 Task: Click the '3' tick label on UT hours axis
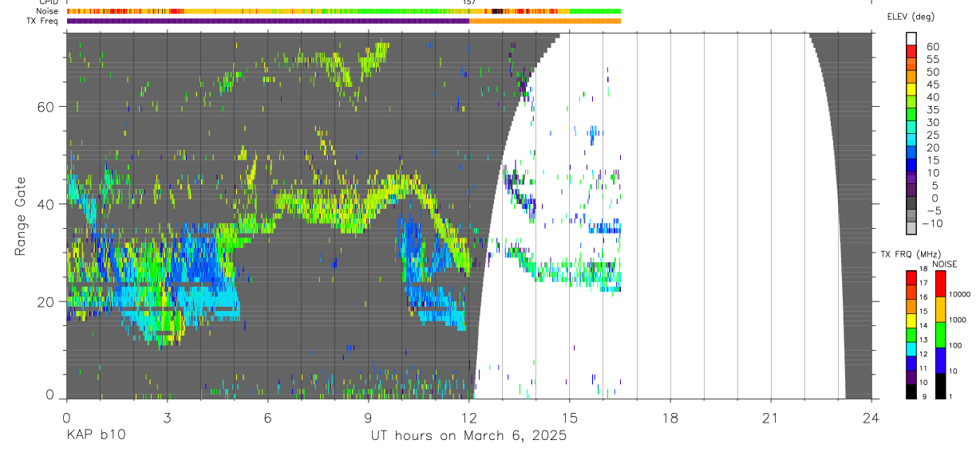coord(167,417)
